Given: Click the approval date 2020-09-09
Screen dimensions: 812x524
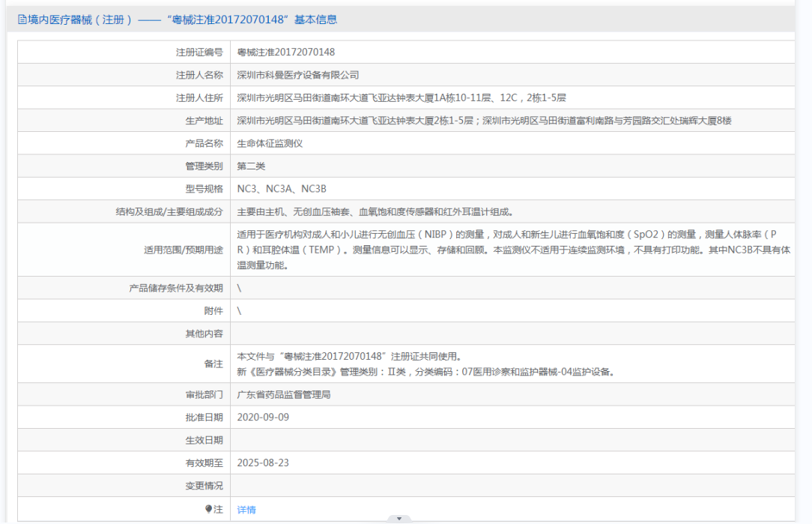Looking at the screenshot, I should point(262,418).
